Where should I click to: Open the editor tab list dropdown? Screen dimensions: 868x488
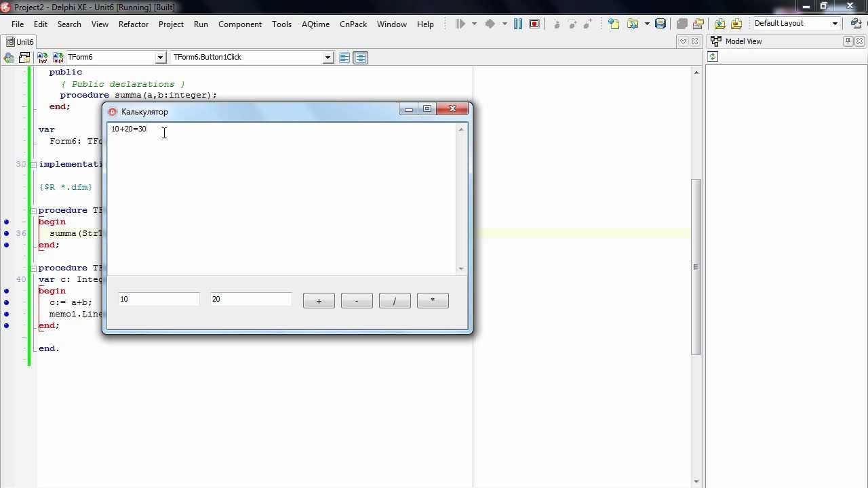[684, 41]
